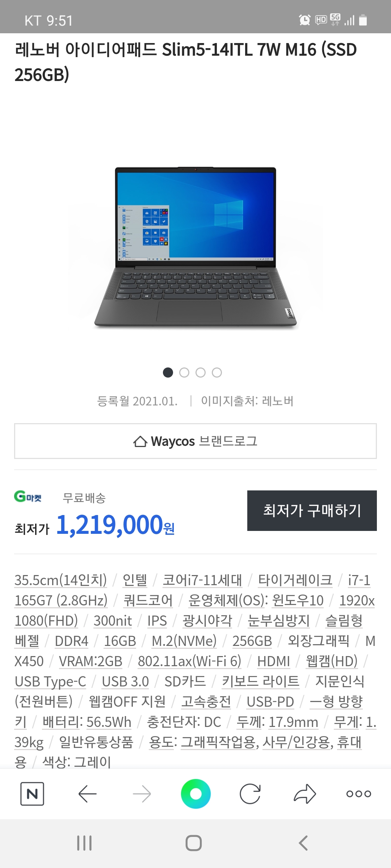Tap the Naver N home icon
391x868 pixels.
coord(32,794)
